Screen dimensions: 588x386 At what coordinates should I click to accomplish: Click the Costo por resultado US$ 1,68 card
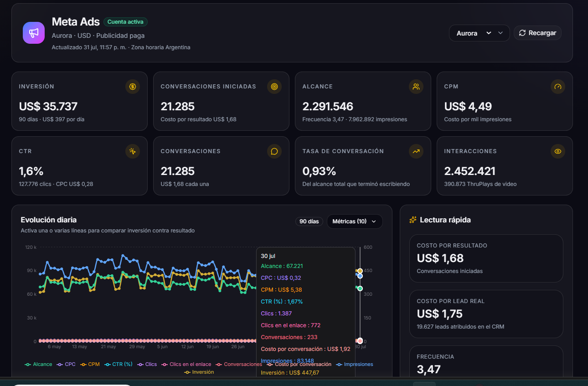point(486,258)
